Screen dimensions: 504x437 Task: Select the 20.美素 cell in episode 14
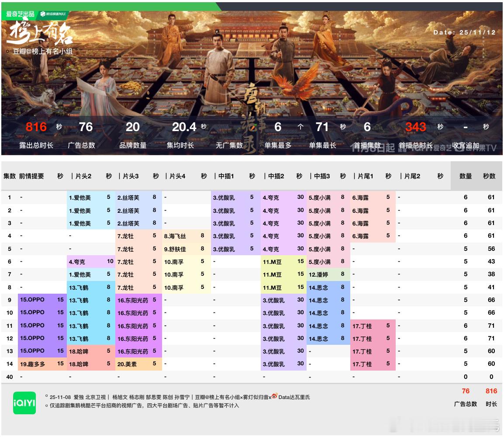pos(138,364)
